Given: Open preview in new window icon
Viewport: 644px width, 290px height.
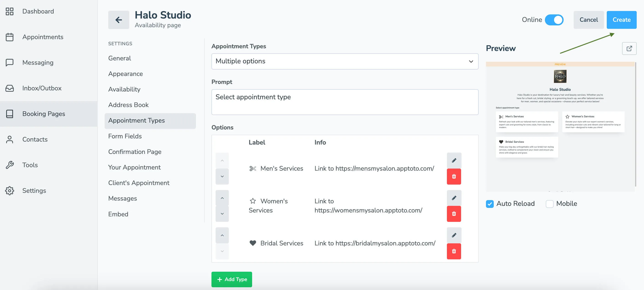Looking at the screenshot, I should [630, 48].
